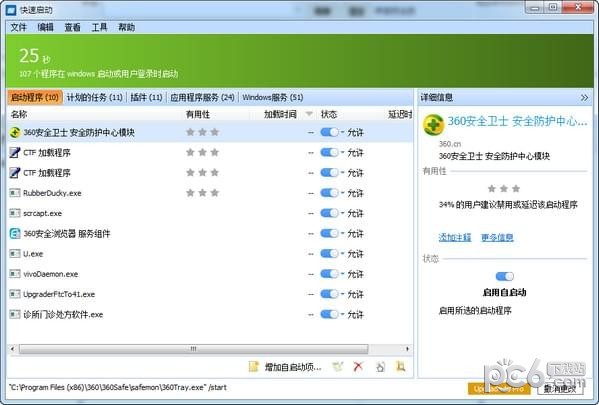Switch to 应用程序服务 (24) tab
The image size is (599, 405).
click(202, 97)
